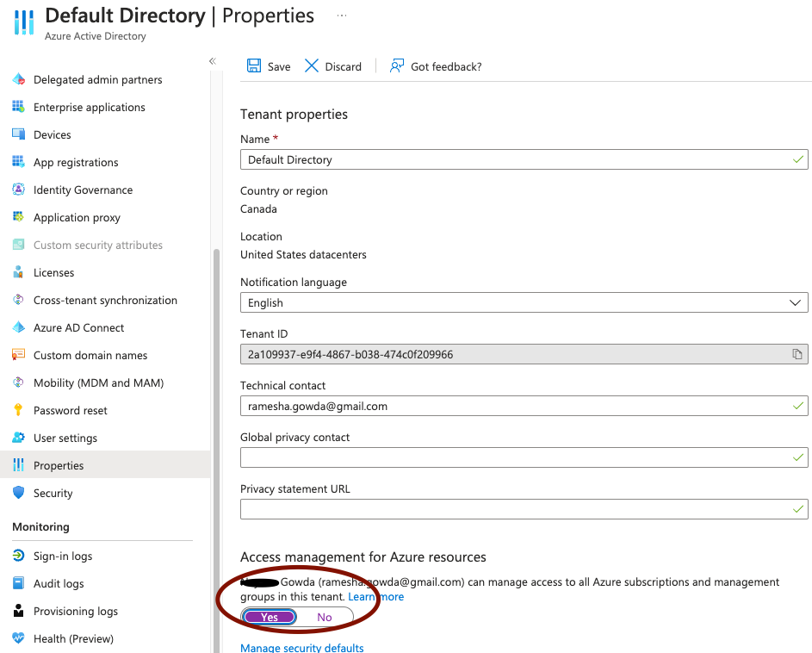The width and height of the screenshot is (812, 653).
Task: Open the Learn more link
Action: [x=376, y=596]
